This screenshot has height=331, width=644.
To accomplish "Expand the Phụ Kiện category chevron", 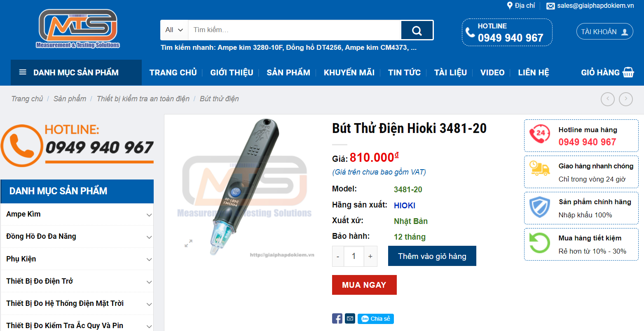I will [x=149, y=259].
